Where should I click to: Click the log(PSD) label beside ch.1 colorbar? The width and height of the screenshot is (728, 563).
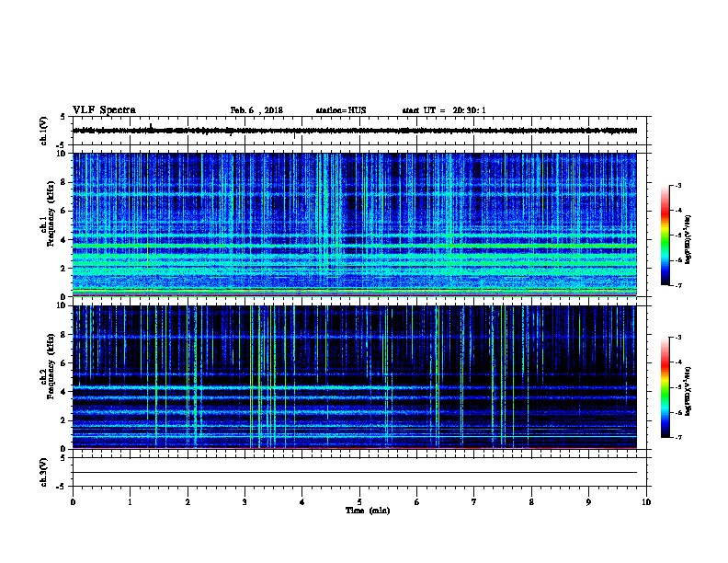click(x=688, y=239)
